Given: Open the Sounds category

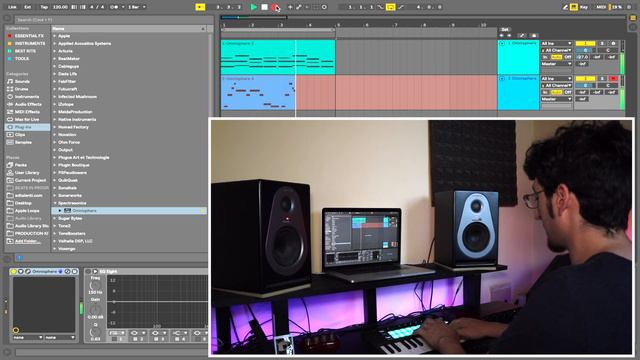Looking at the screenshot, I should point(22,81).
